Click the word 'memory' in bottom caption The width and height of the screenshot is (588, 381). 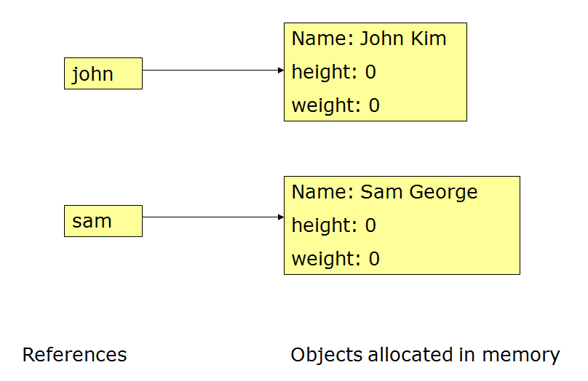point(520,355)
